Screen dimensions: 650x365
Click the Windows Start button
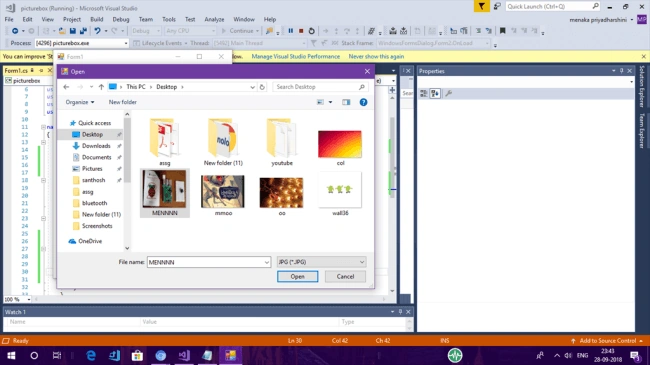pos(11,355)
